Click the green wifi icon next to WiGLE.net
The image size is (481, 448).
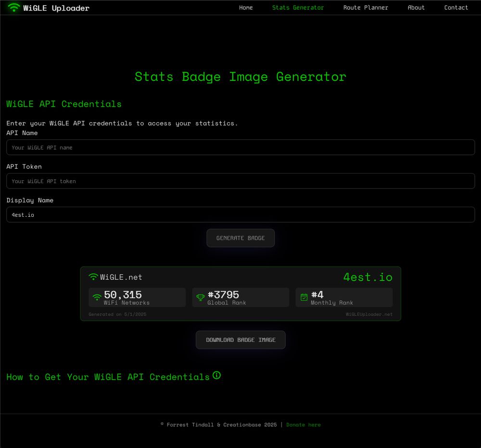tap(92, 276)
